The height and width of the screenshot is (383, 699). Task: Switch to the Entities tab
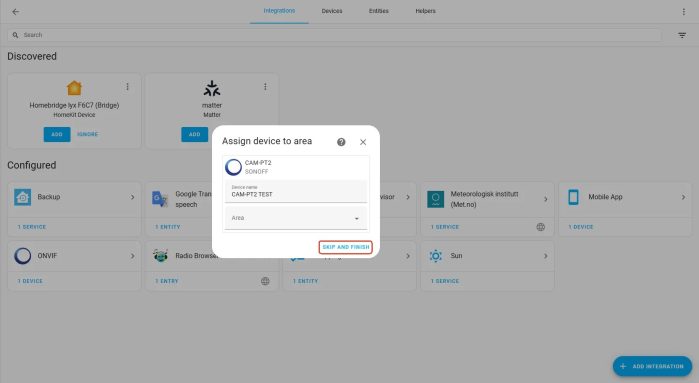[378, 11]
